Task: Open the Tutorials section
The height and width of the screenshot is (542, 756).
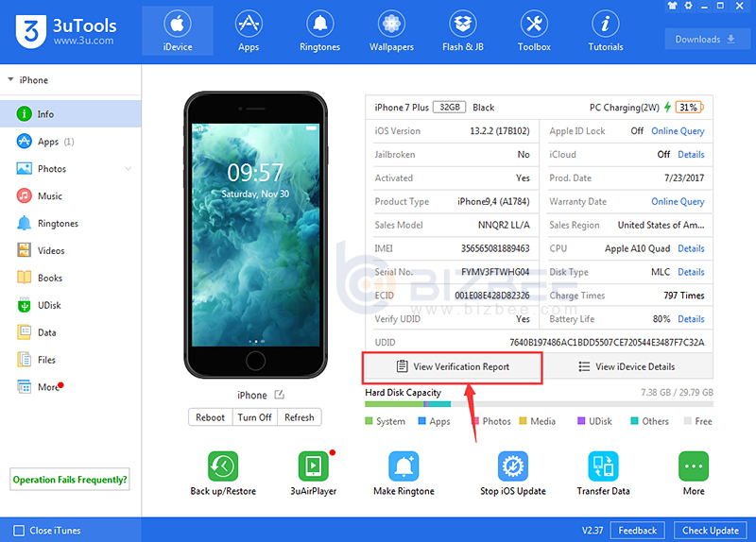Action: pos(606,31)
